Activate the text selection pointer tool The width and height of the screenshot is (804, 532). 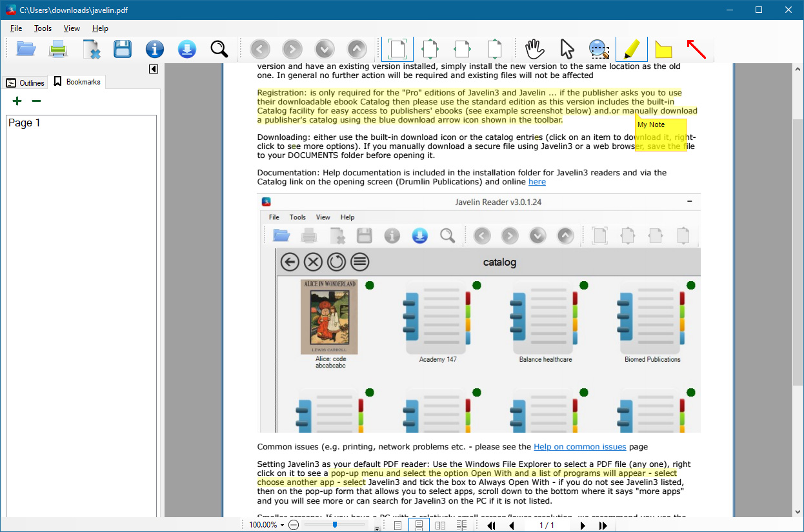click(x=565, y=48)
